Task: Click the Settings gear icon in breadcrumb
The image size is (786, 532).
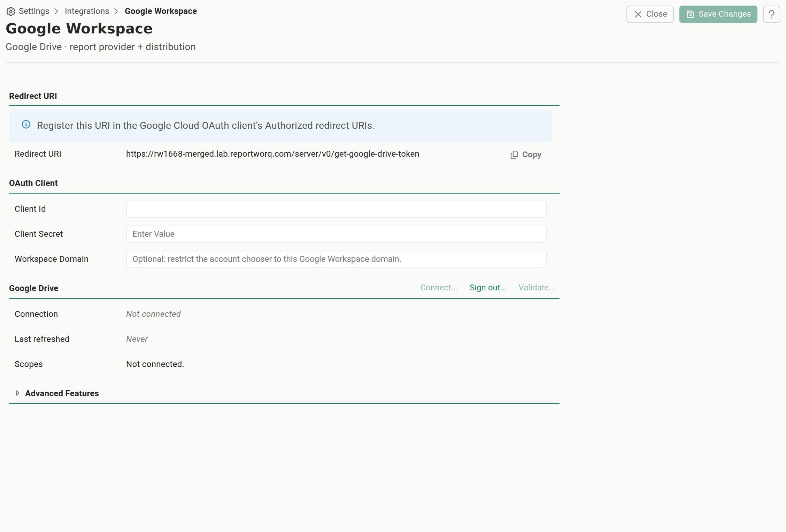Action: click(11, 11)
